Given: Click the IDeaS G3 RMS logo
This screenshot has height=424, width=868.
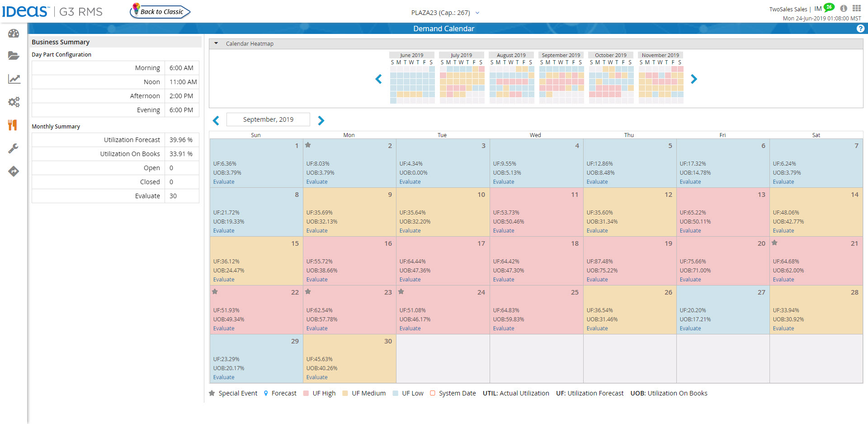Looking at the screenshot, I should click(x=52, y=11).
